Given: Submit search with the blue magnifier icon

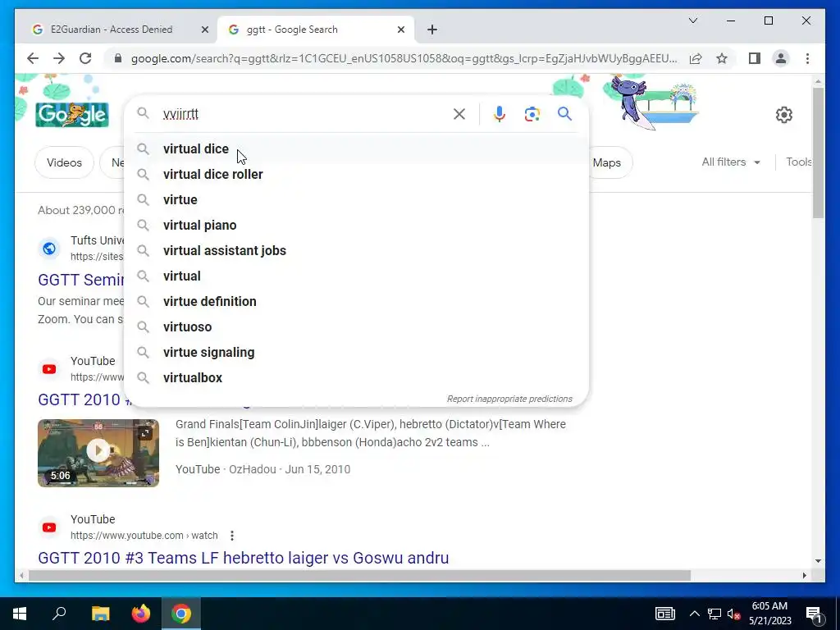Looking at the screenshot, I should 564,113.
